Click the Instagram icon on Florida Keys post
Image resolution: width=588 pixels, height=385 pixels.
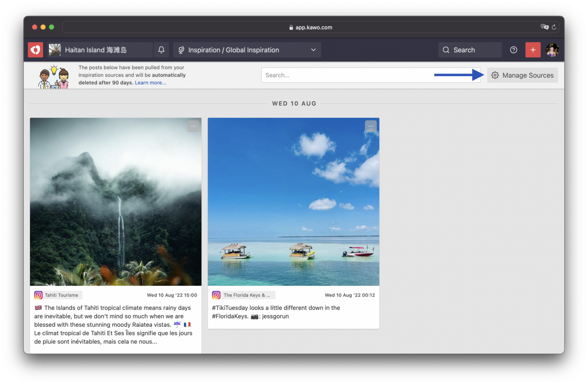(216, 295)
